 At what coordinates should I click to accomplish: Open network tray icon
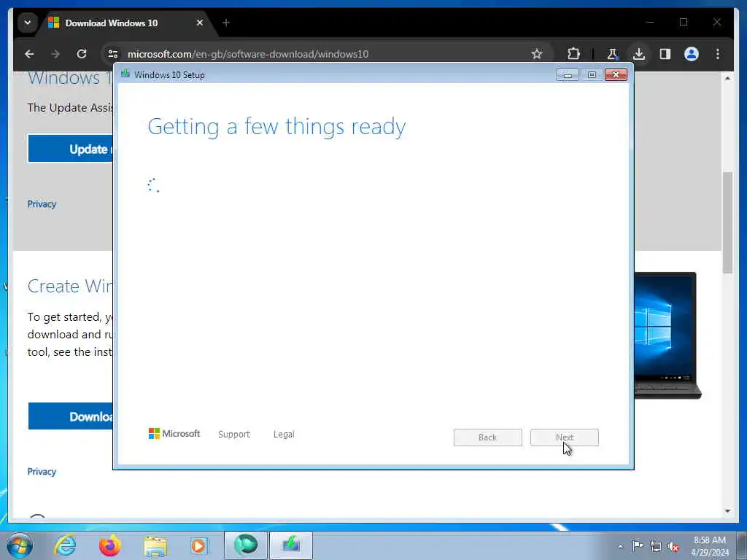[x=656, y=546]
